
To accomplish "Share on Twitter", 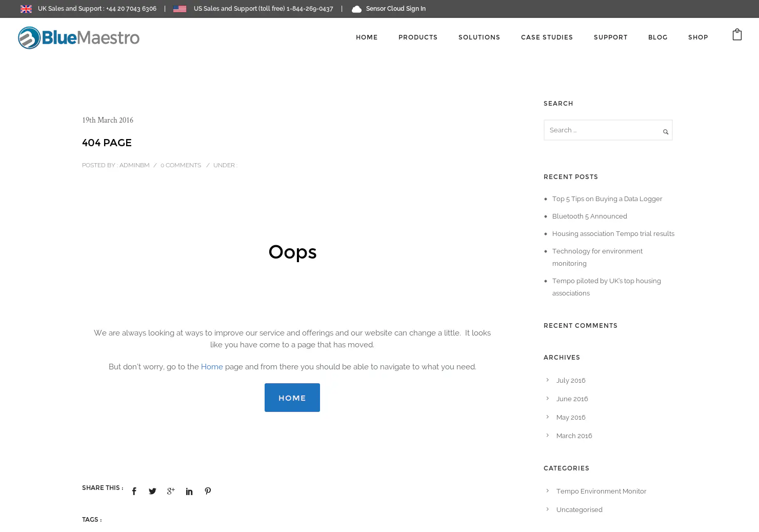I will pos(152,491).
